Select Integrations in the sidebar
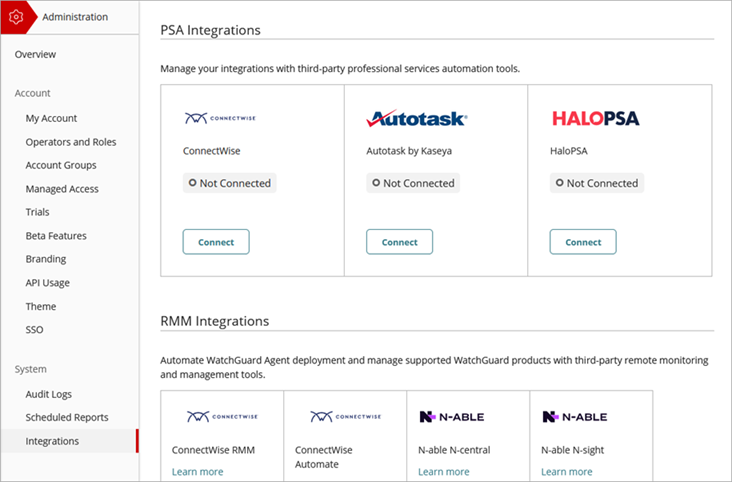The height and width of the screenshot is (482, 732). click(x=69, y=441)
